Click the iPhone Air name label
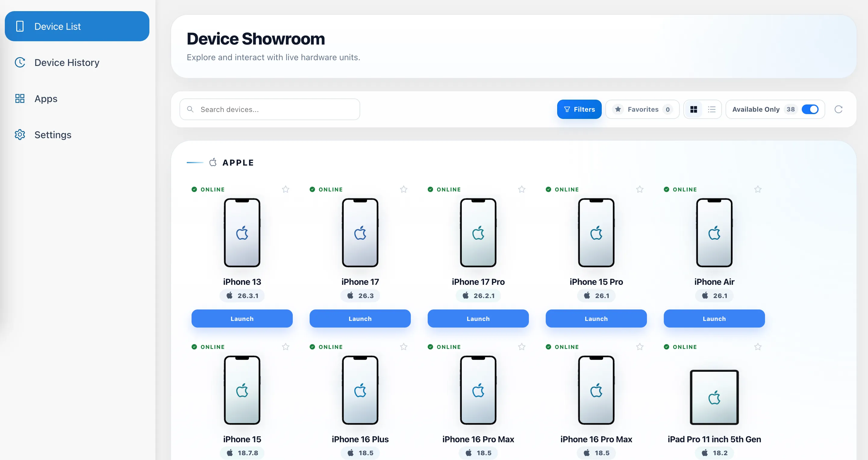The width and height of the screenshot is (868, 460). click(x=714, y=282)
